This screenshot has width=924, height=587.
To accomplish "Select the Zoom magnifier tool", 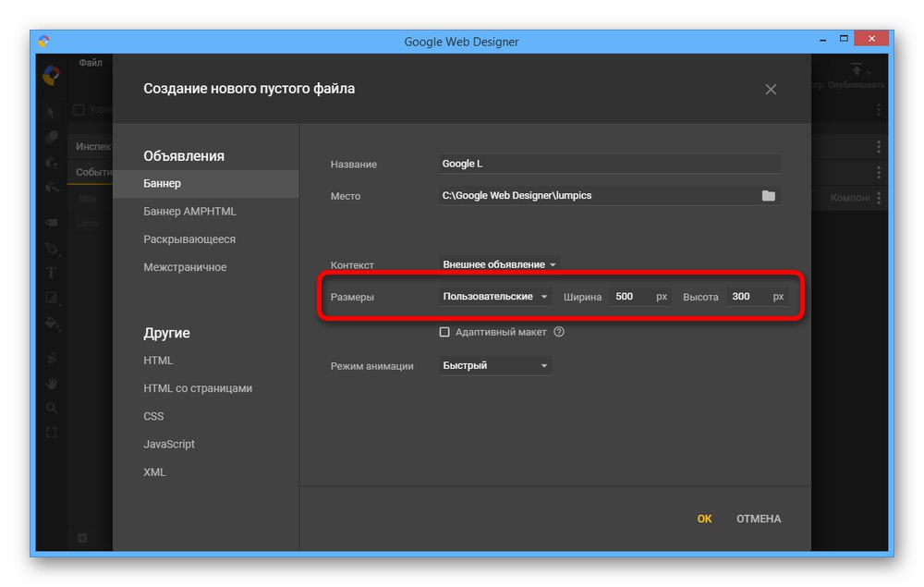I will pyautogui.click(x=52, y=408).
